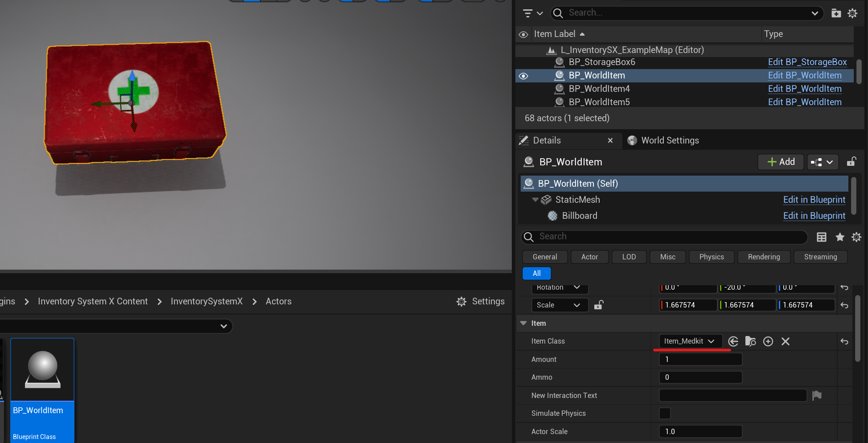This screenshot has width=868, height=443.
Task: Reset Item Class to default arrow
Action: pos(844,341)
